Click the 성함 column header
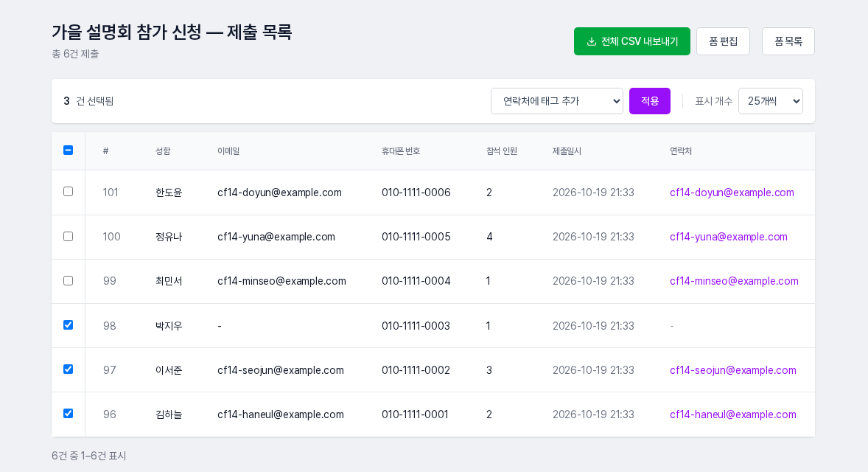 pyautogui.click(x=164, y=150)
